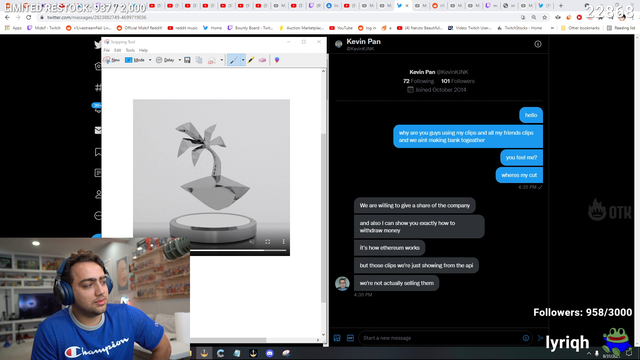Open Twitter Profile icon in sidebar
Screen dimensions: 640x360
click(x=98, y=194)
